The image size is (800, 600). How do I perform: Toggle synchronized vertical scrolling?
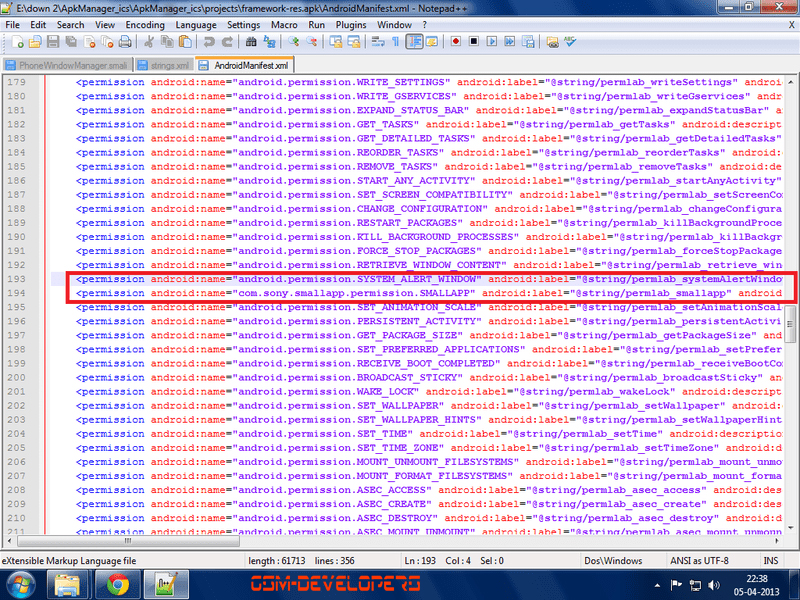tap(335, 42)
